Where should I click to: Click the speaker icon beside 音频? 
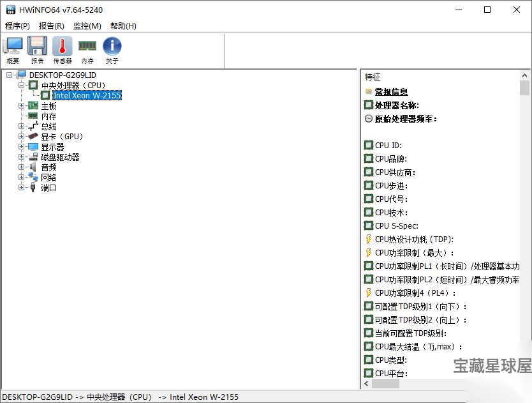pos(33,167)
